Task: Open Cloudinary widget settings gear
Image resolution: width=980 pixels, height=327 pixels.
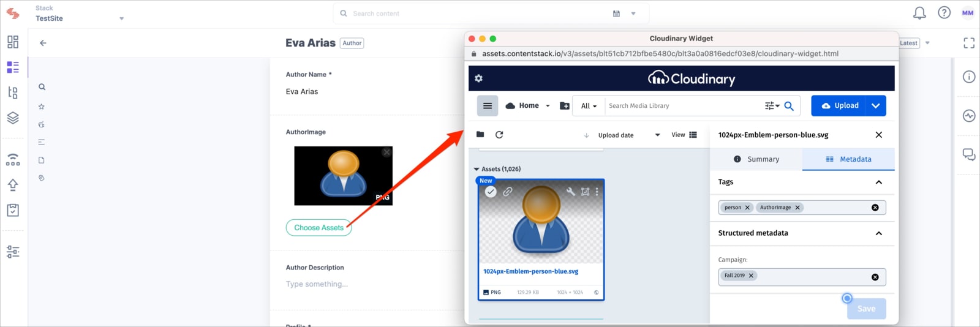Action: coord(478,78)
